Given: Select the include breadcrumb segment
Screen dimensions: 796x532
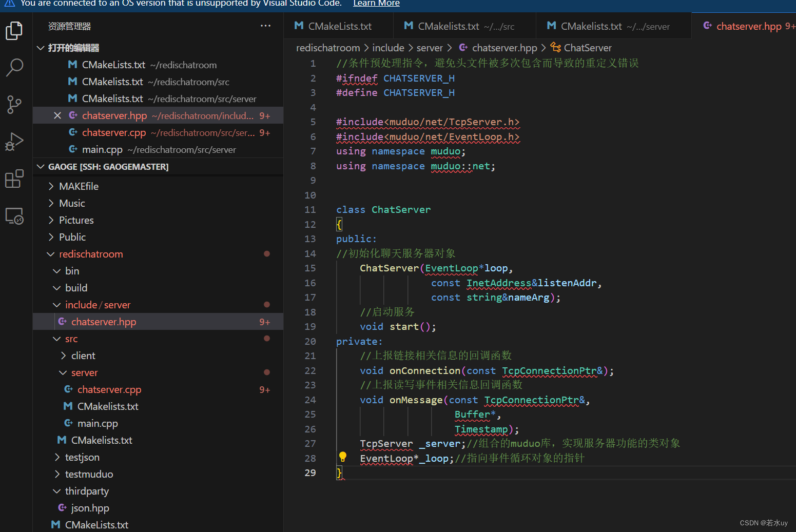Looking at the screenshot, I should click(388, 48).
